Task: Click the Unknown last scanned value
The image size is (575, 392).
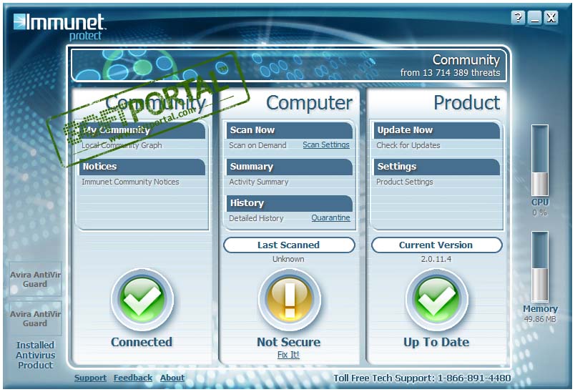Action: [x=288, y=259]
